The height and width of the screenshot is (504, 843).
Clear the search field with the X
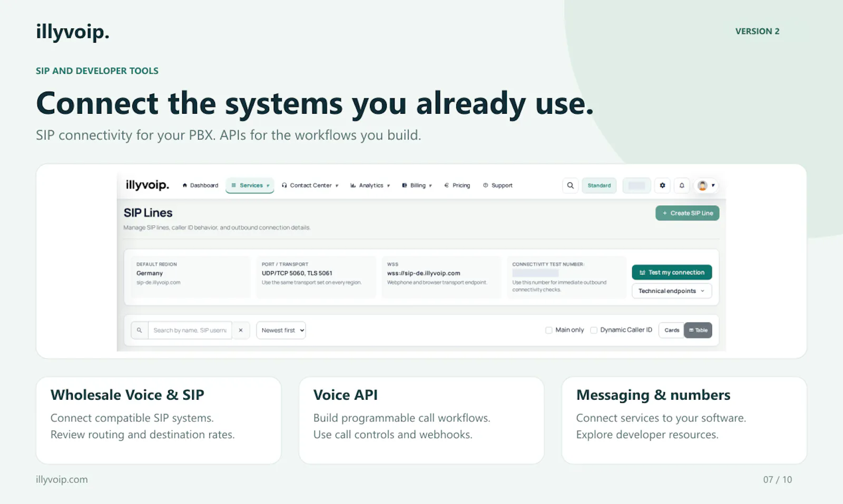pos(241,330)
